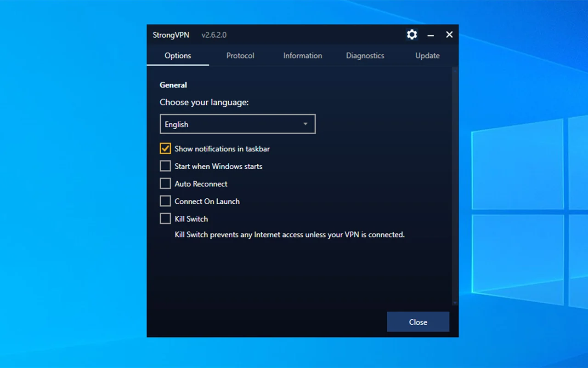588x368 pixels.
Task: Click the 'Choose your language:' label
Action: 204,102
